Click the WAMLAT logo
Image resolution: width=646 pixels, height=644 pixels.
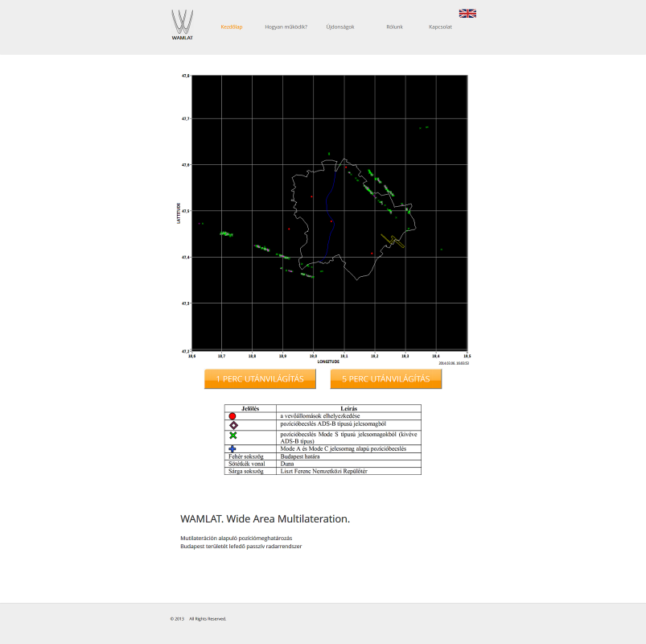(x=182, y=24)
